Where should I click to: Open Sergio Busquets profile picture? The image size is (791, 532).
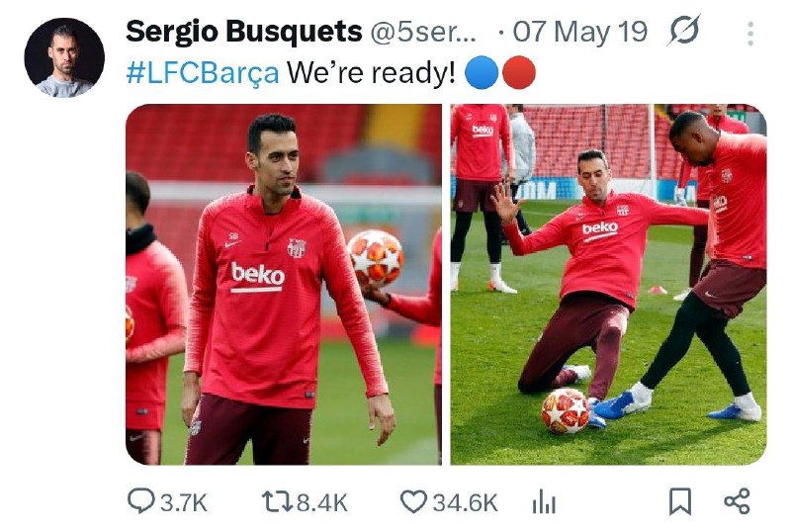[x=64, y=57]
